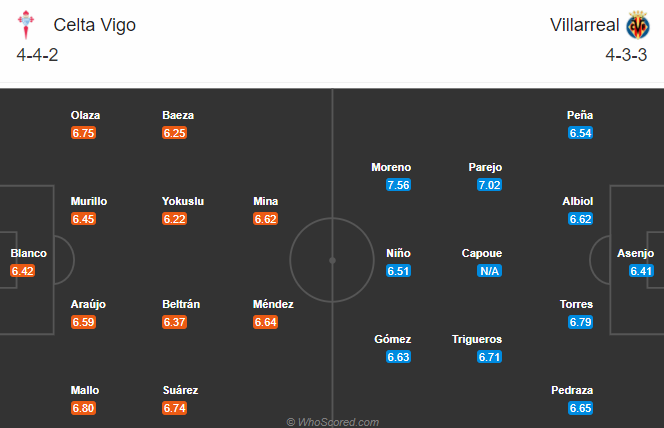This screenshot has height=428, width=664.
Task: Select player name Suárez
Action: click(x=180, y=390)
